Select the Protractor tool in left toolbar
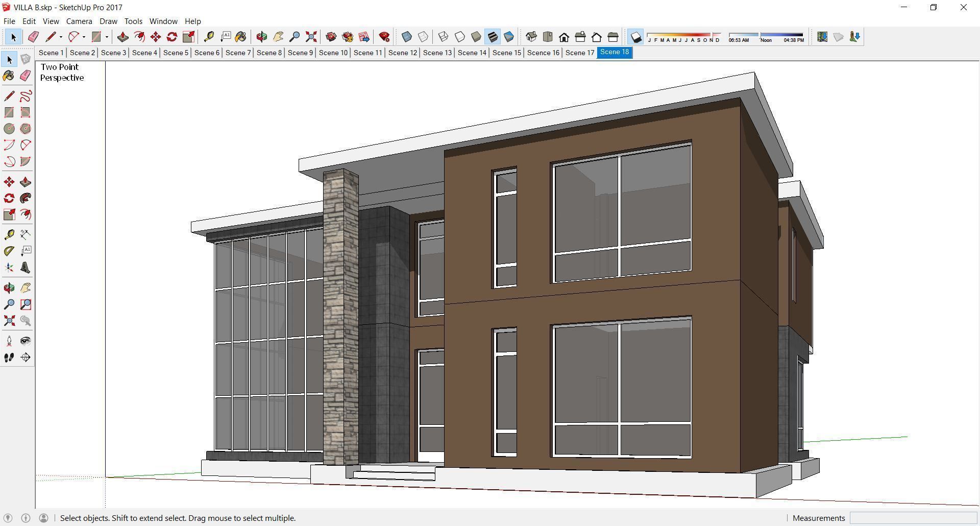 click(9, 251)
